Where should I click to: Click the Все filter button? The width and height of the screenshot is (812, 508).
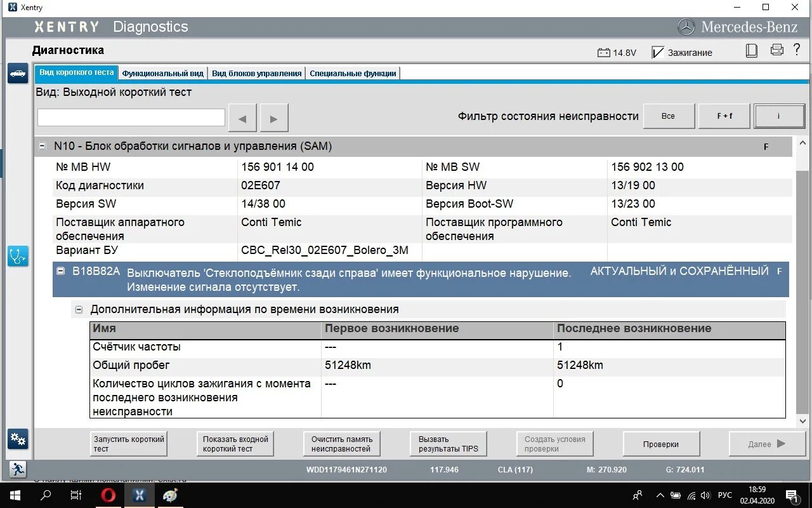point(669,116)
